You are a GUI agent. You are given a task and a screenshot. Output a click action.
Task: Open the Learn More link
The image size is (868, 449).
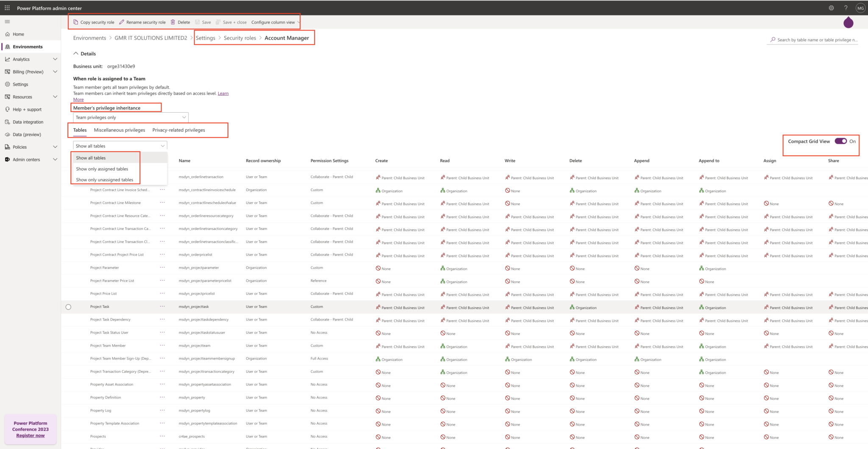[223, 93]
